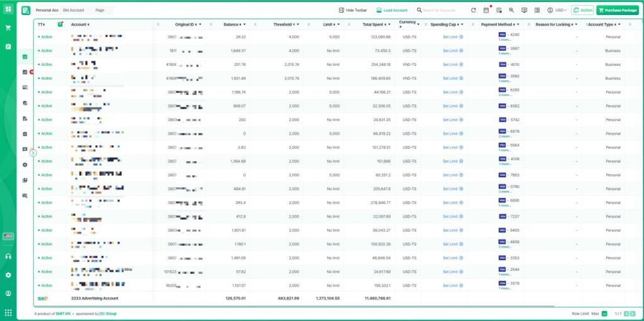The image size is (644, 321).
Task: Click the refresh icon in the toolbar
Action: pos(474,10)
